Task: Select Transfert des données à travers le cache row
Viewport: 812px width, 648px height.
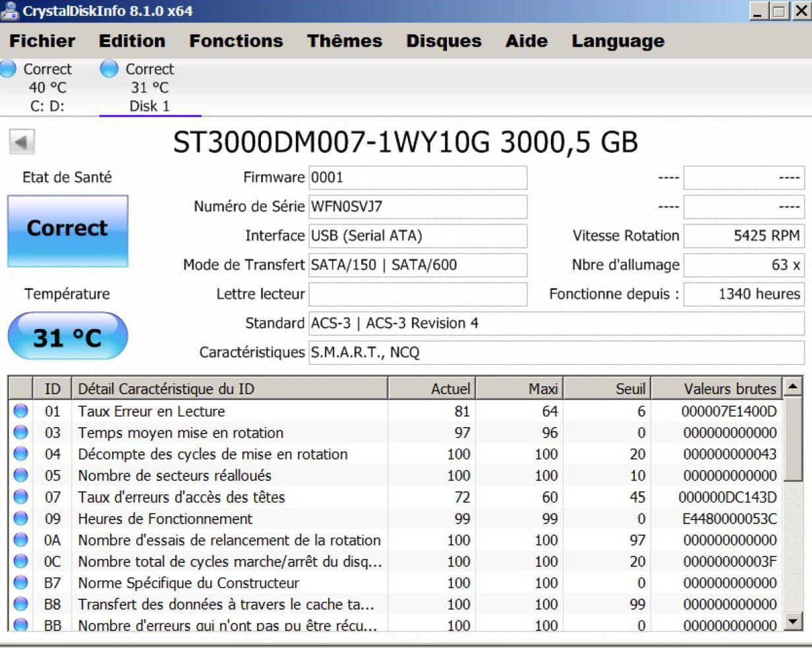Action: tap(395, 604)
